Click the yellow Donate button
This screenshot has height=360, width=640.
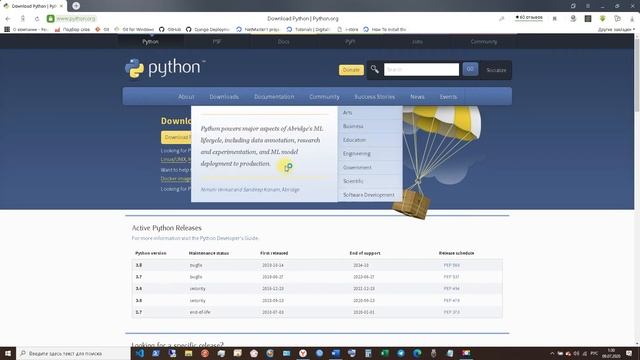tap(351, 70)
